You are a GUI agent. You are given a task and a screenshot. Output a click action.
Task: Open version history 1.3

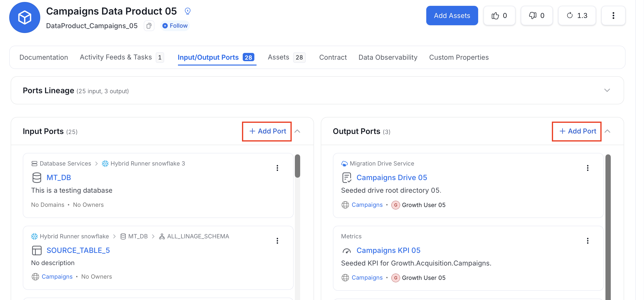[x=577, y=16]
